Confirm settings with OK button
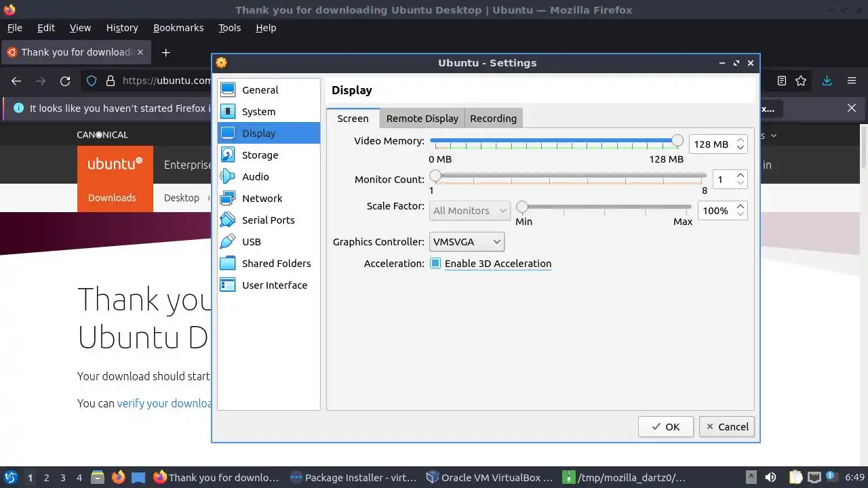 pos(666,427)
